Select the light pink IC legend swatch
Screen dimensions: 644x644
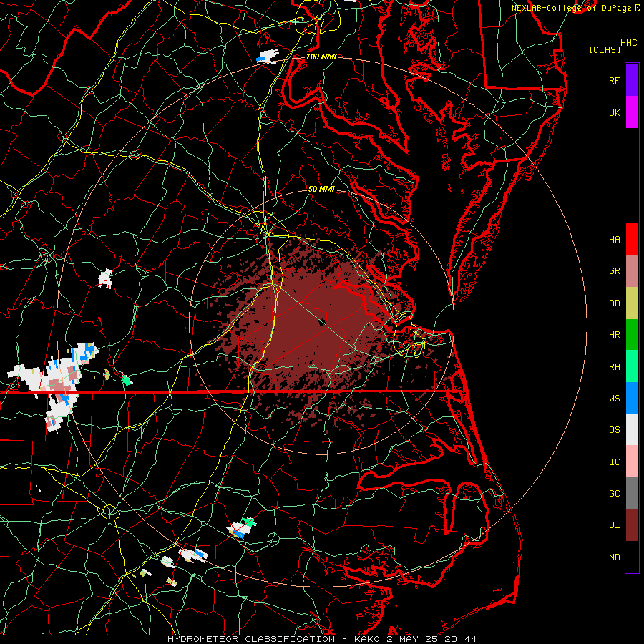pos(632,462)
